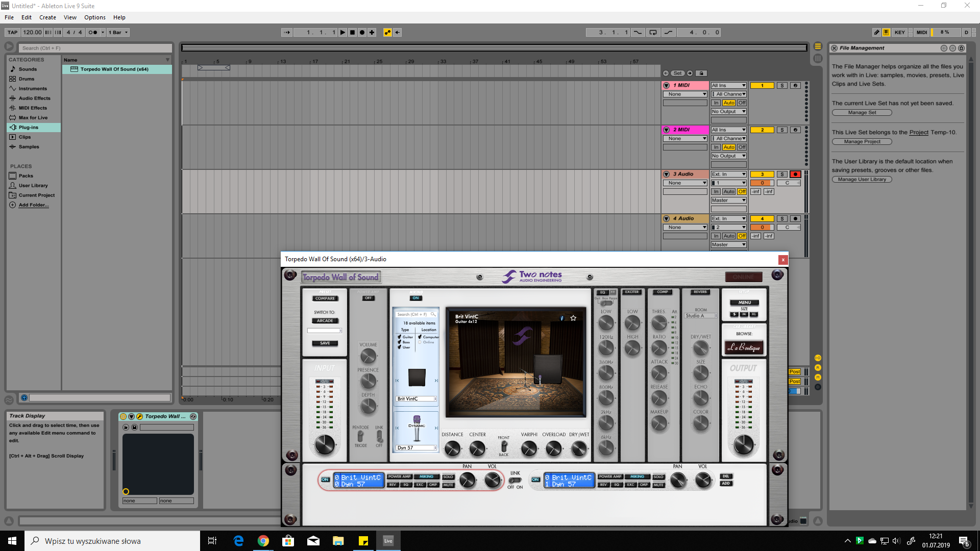980x551 pixels.
Task: Open 1 MIDI All Ins input dropdown
Action: (x=729, y=86)
